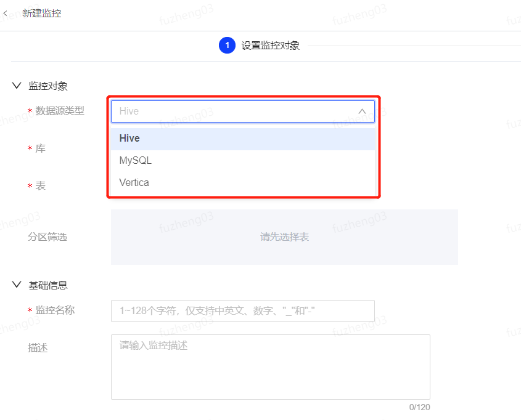Collapse the 基础信息 section chevron

tap(17, 285)
